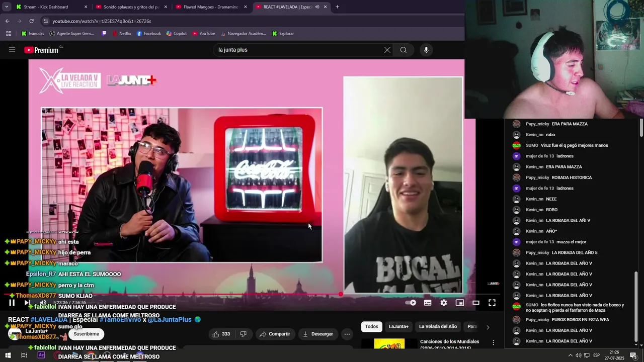Open the Compartir share dialog
This screenshot has width=644, height=362.
pyautogui.click(x=275, y=334)
